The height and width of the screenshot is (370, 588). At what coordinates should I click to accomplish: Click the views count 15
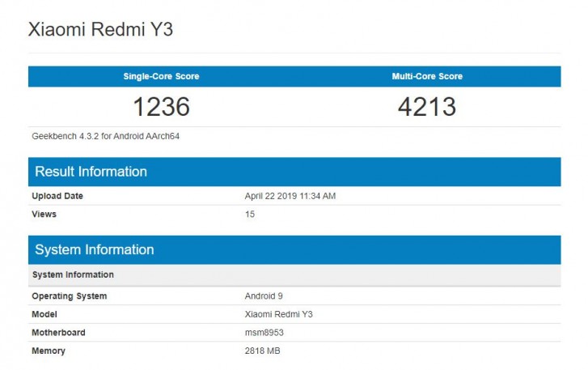coord(250,215)
